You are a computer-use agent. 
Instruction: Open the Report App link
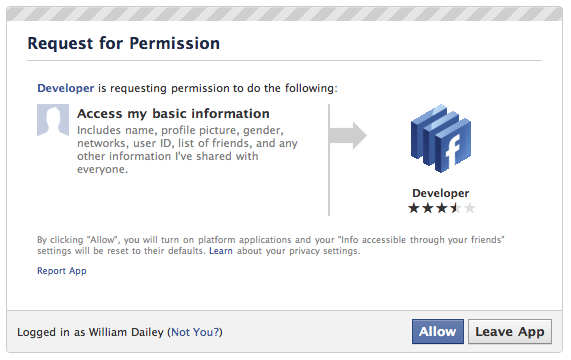click(x=62, y=271)
